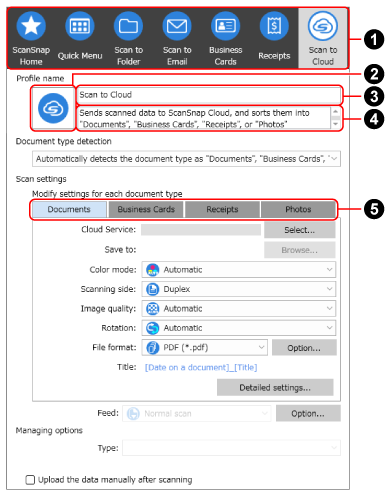The height and width of the screenshot is (493, 390).
Task: Click the Color mode Automatic icon
Action: 153,270
